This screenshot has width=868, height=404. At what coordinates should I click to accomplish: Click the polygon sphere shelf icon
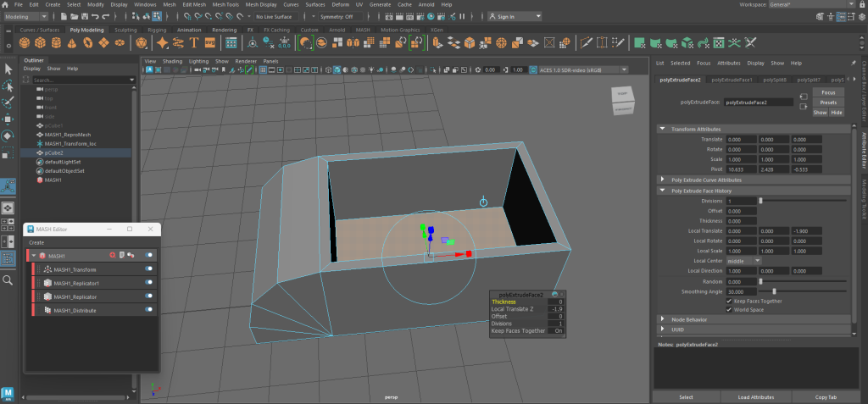(25, 42)
